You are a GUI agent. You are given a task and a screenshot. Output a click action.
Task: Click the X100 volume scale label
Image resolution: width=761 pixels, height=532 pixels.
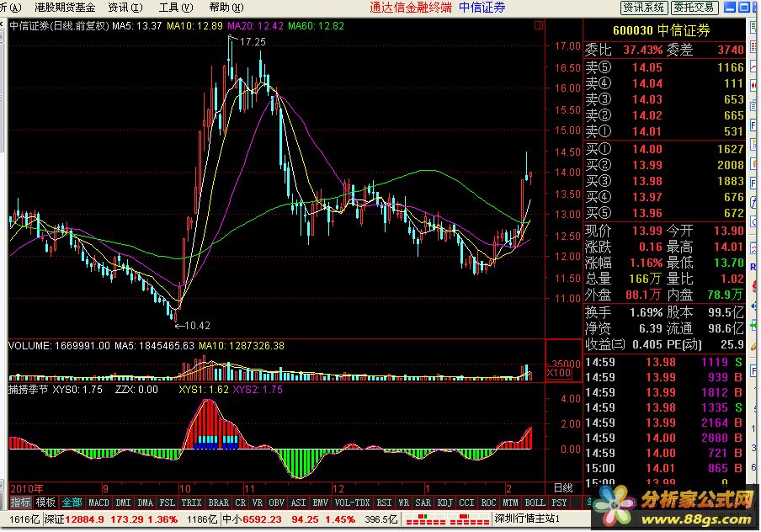pos(559,373)
